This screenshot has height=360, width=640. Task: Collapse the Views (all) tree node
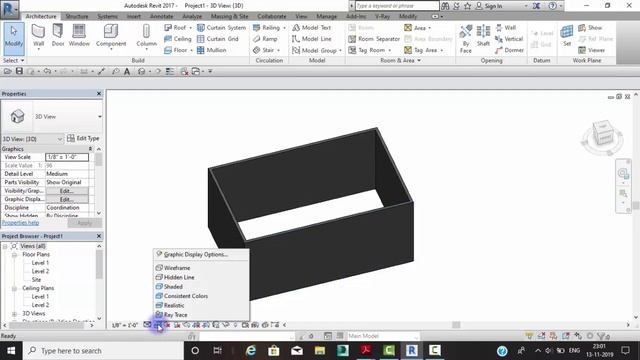[5, 246]
